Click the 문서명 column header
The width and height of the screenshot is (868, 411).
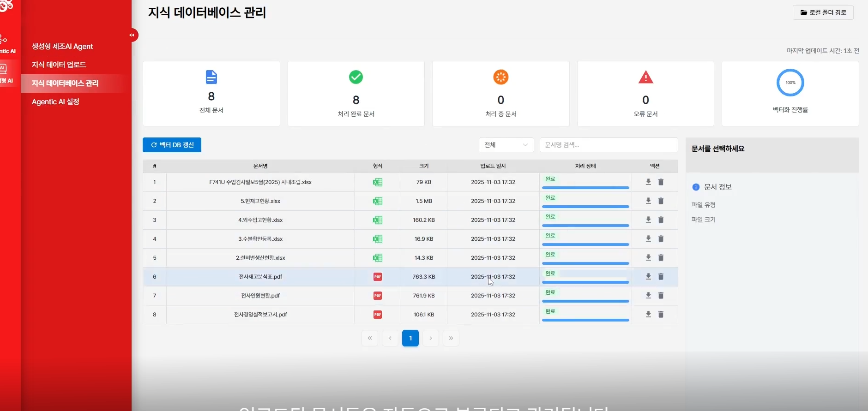pyautogui.click(x=260, y=166)
